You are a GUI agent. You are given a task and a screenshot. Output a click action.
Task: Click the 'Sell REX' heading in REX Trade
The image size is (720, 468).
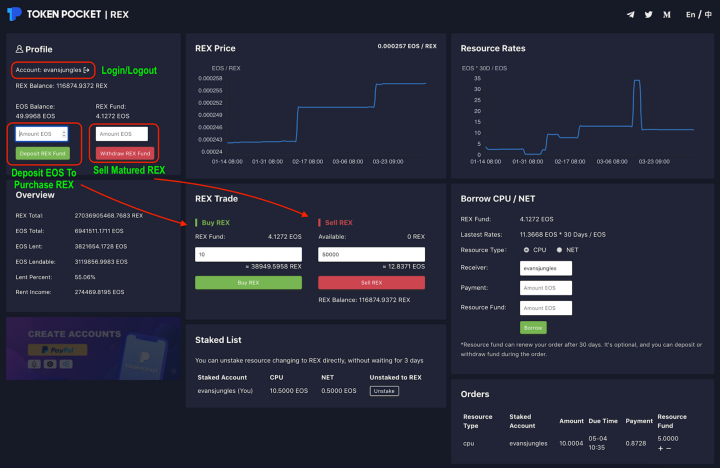[x=339, y=223]
